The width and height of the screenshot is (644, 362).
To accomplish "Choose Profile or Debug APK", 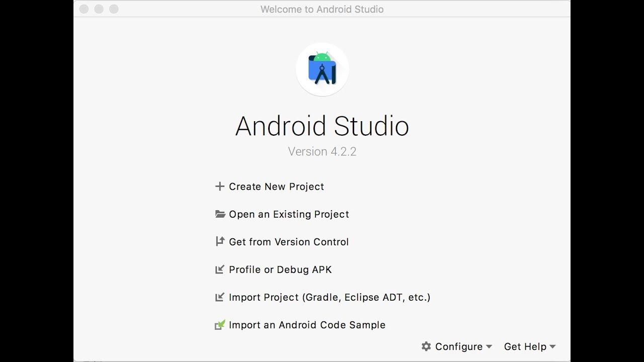I will [x=280, y=269].
